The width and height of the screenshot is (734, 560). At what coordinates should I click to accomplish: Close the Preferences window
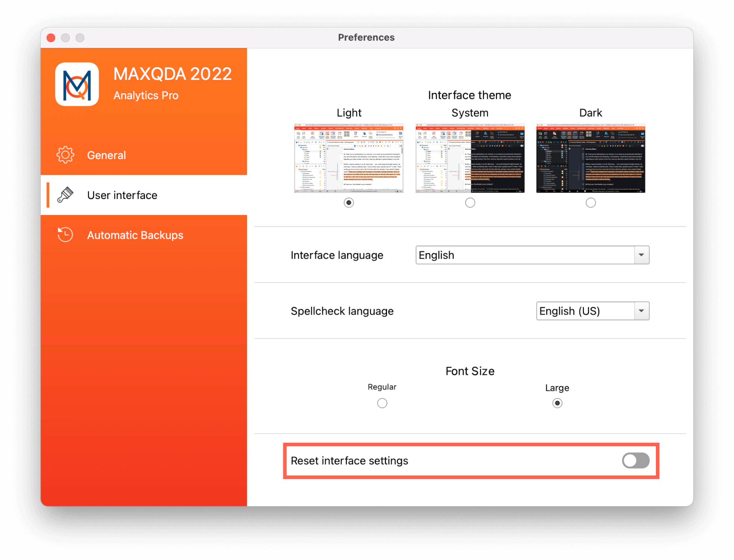(x=51, y=38)
